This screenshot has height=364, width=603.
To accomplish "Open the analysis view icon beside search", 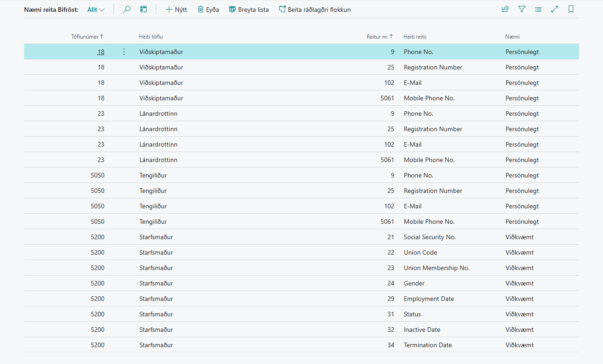I will [143, 10].
